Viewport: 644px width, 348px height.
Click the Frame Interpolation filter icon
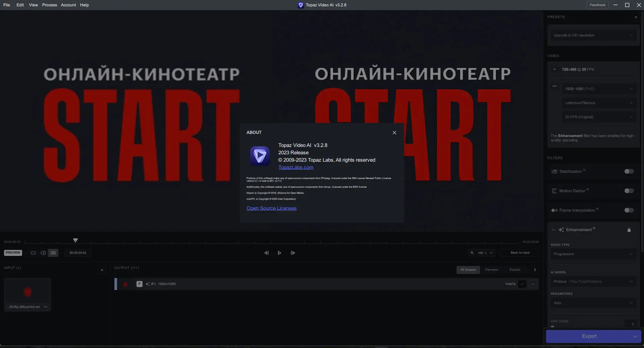pyautogui.click(x=554, y=210)
